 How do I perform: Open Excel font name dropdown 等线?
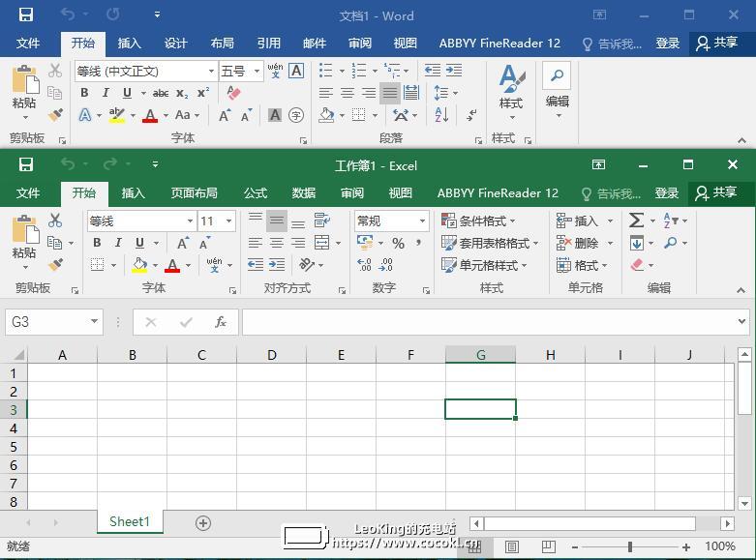click(190, 221)
